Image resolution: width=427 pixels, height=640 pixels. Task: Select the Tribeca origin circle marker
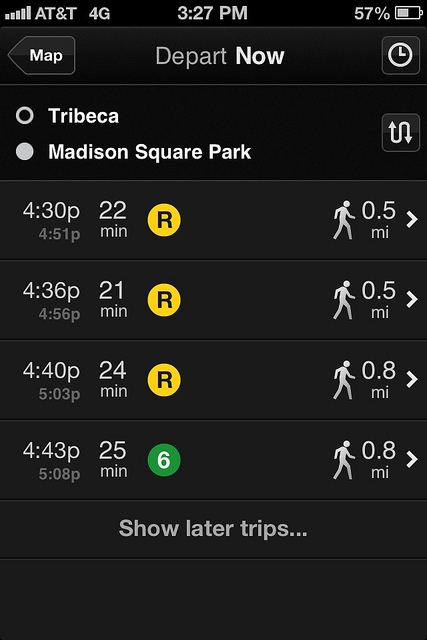[24, 116]
